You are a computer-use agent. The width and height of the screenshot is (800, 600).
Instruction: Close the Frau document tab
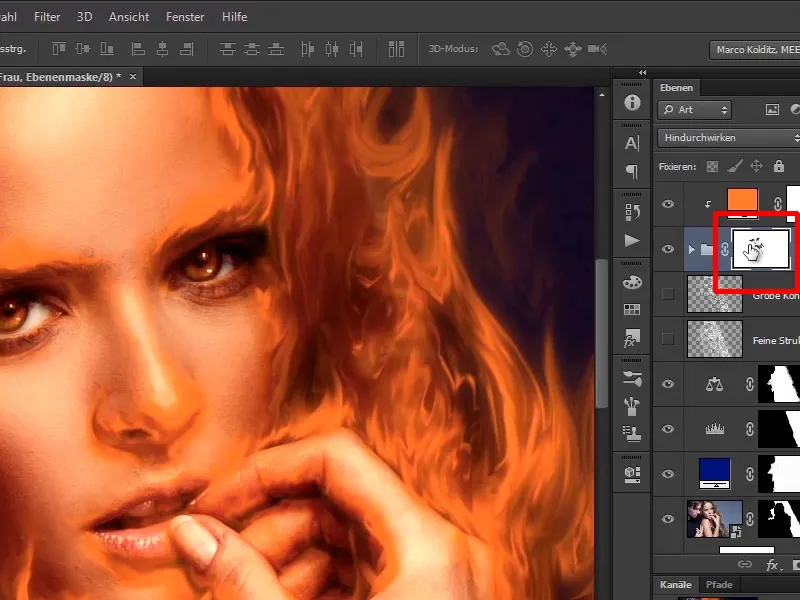[133, 77]
